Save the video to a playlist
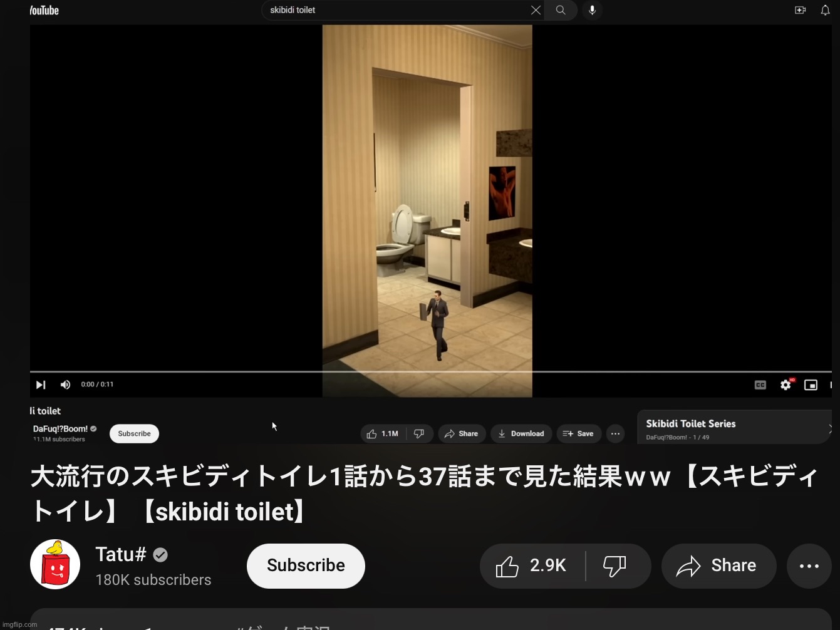Image resolution: width=840 pixels, height=630 pixels. pyautogui.click(x=579, y=433)
